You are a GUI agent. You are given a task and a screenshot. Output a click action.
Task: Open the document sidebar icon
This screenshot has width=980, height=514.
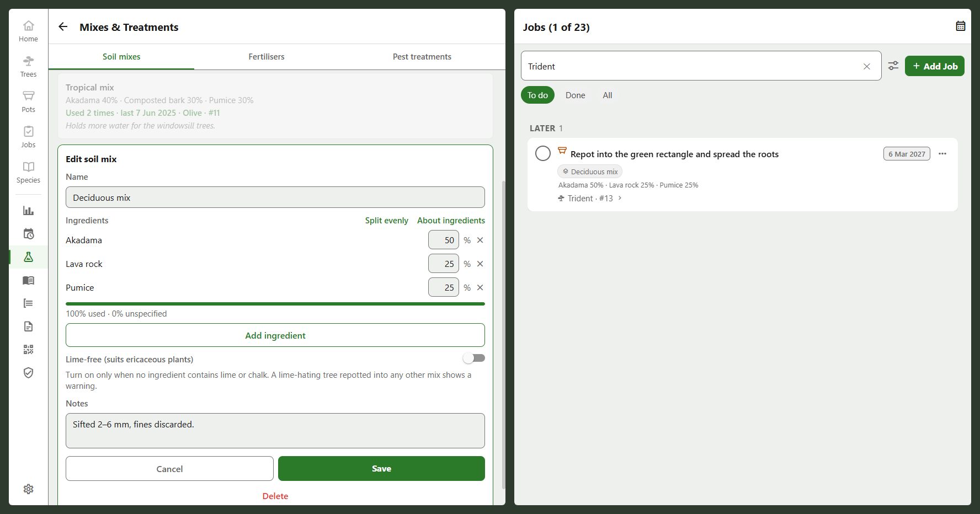pyautogui.click(x=28, y=326)
